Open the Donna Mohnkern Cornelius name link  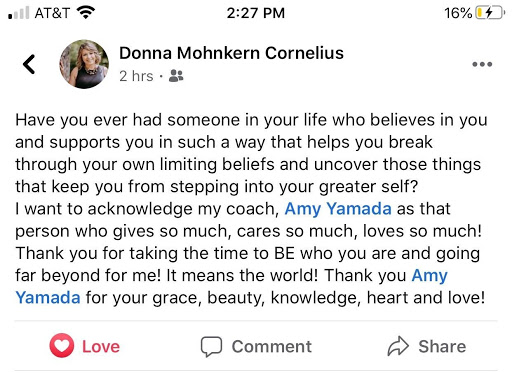pyautogui.click(x=231, y=53)
